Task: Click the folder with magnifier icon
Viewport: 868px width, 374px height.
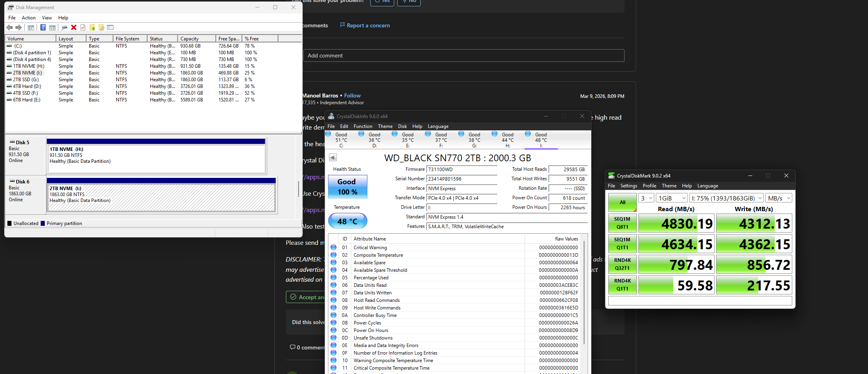Action: [102, 27]
